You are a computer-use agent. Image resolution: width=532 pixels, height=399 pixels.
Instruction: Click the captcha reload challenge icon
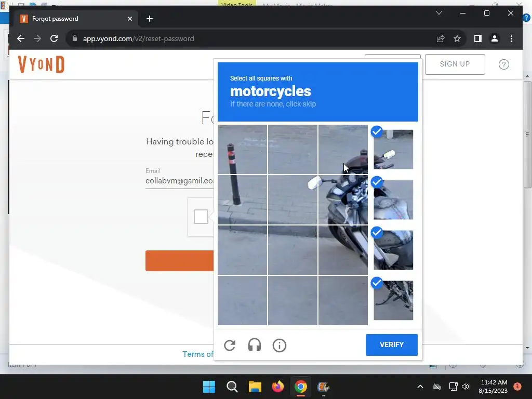[230, 345]
